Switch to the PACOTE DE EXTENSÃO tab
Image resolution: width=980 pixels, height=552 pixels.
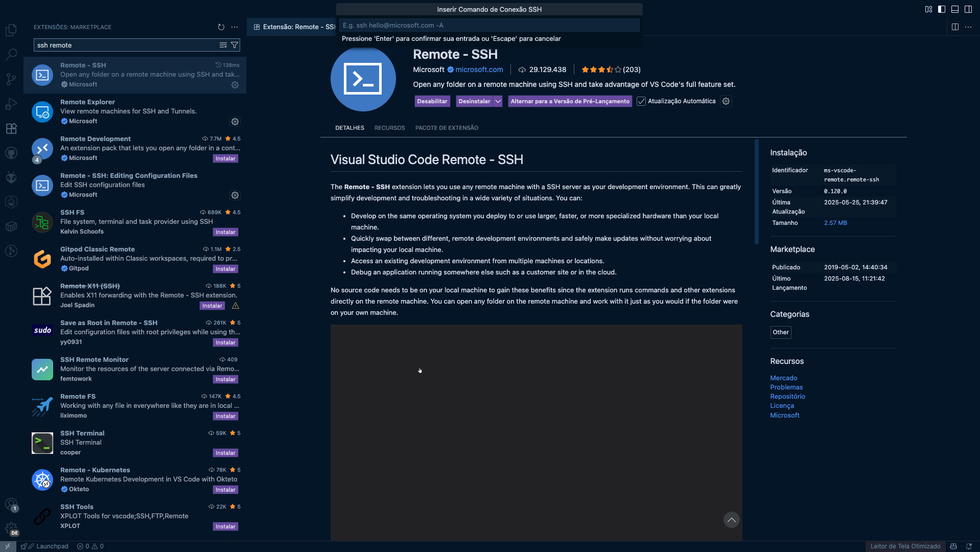(x=447, y=128)
